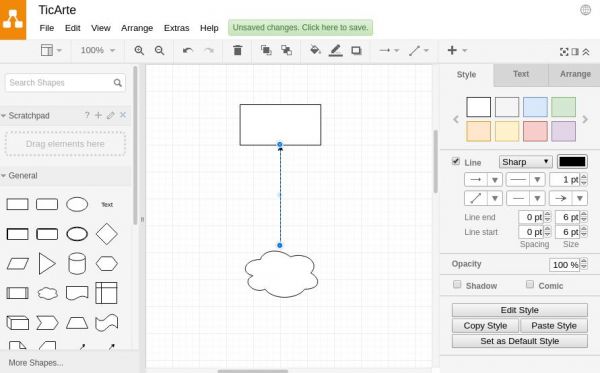
Task: Click the globe language icon
Action: click(585, 10)
